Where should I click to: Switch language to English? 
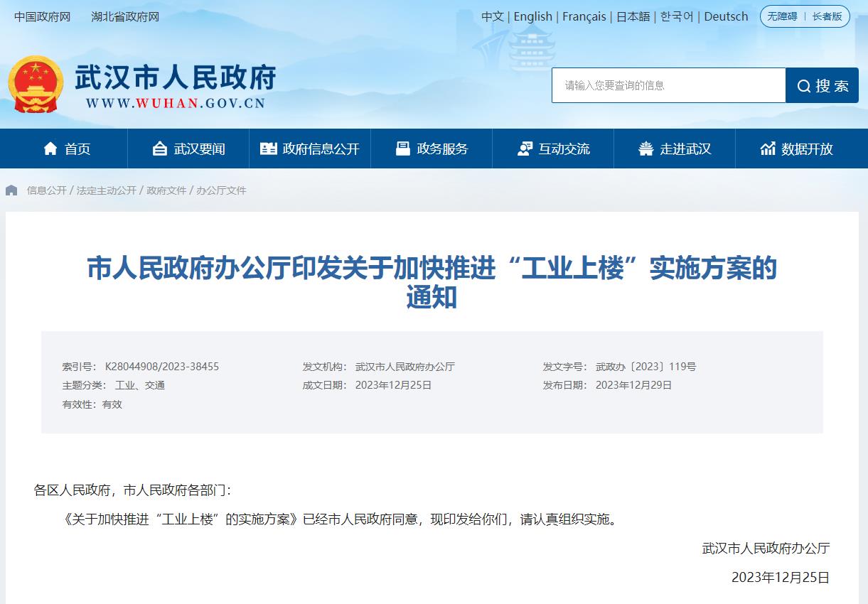click(x=533, y=16)
